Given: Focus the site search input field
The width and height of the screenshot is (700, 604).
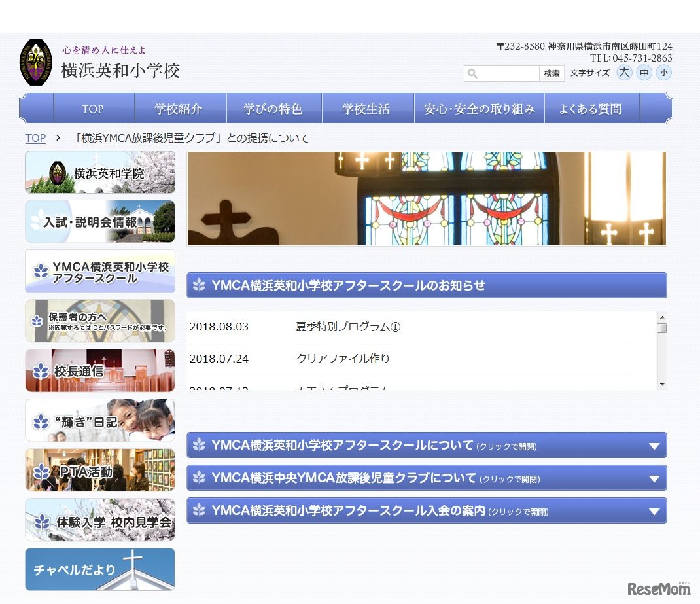Looking at the screenshot, I should click(x=502, y=73).
